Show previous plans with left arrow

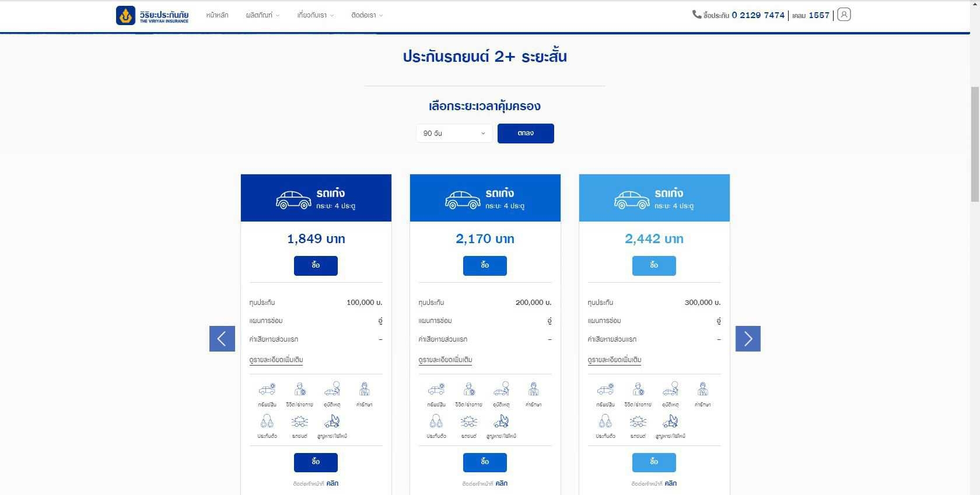222,339
